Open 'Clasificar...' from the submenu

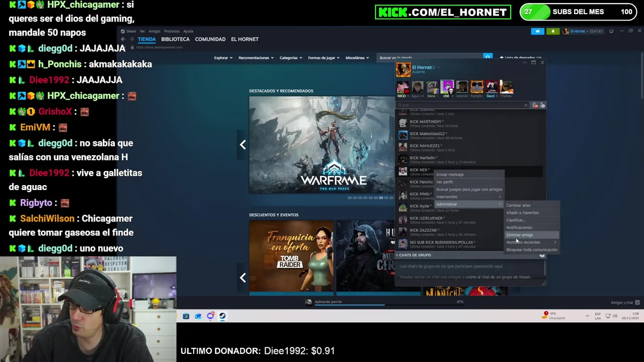[515, 220]
